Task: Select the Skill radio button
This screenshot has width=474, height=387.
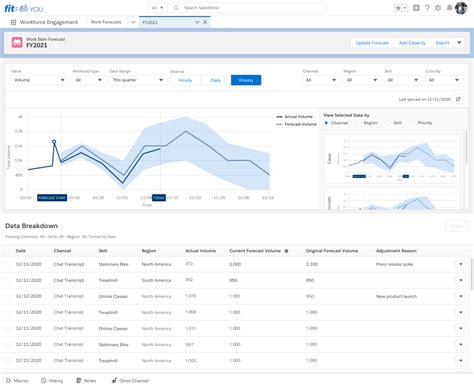Action: click(x=388, y=123)
